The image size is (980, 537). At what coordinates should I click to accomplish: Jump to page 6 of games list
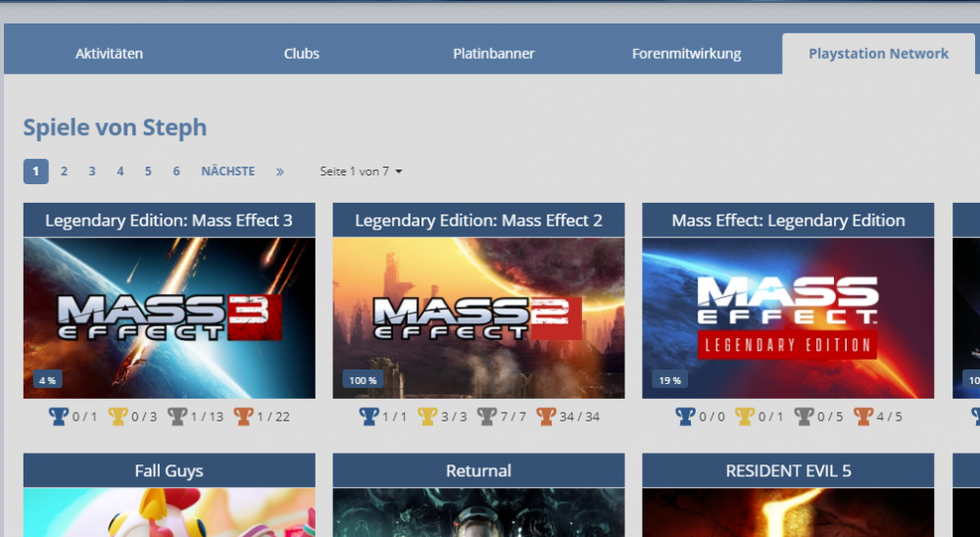tap(176, 171)
